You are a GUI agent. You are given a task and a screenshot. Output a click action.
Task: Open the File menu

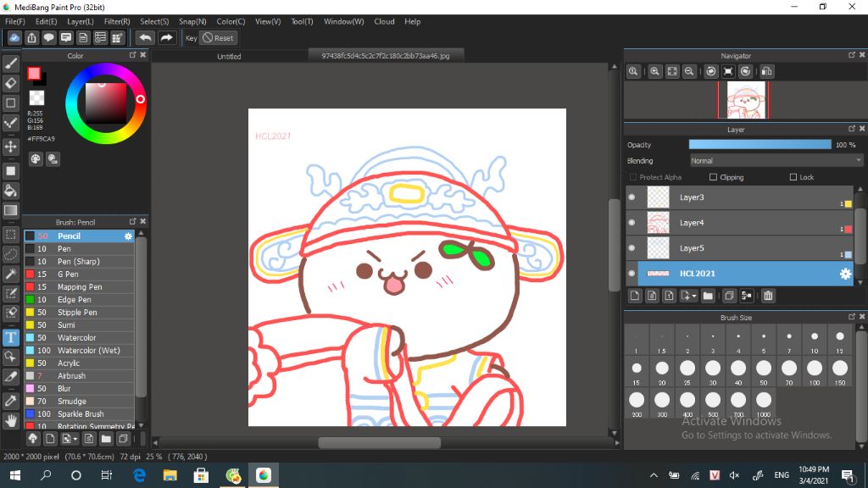15,21
